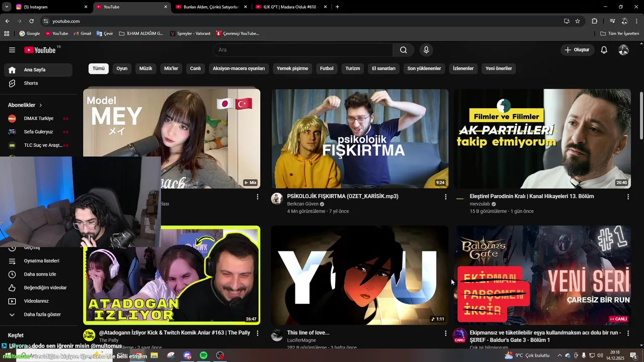
Task: Select the Turizm filter chip
Action: point(353,68)
